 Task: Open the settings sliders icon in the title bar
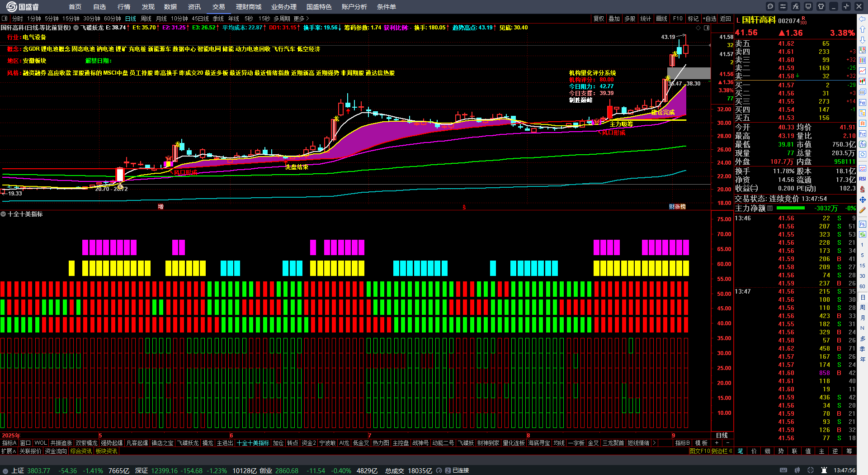[783, 6]
